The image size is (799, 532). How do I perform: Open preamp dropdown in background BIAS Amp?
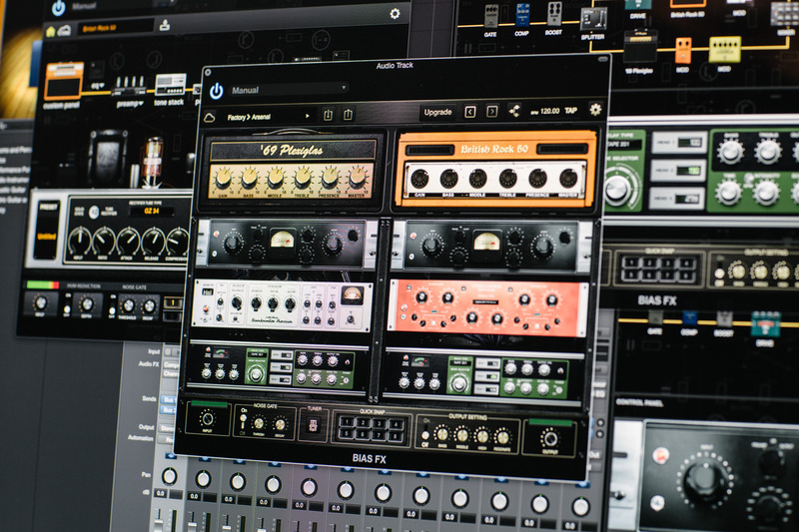130,104
